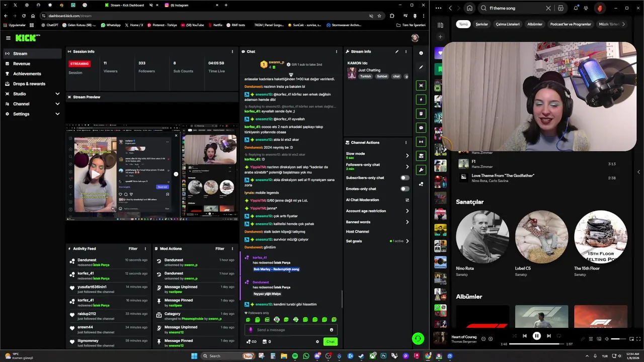The width and height of the screenshot is (644, 362).
Task: Open Spotify friend activity icon
Action: click(586, 8)
